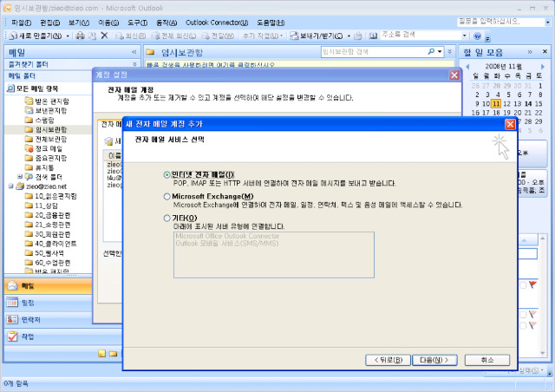Select the Microsoft Exchange radio button
Screen dimensions: 555x392
[x=166, y=196]
